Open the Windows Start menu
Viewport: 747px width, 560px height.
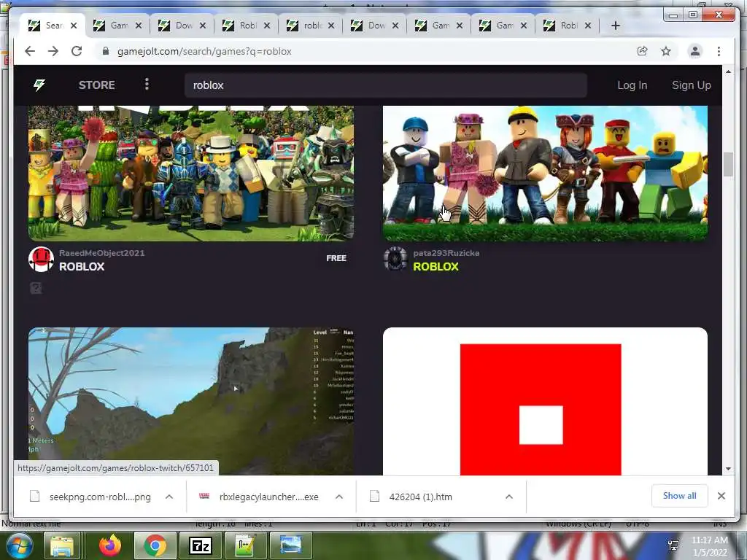coord(18,545)
